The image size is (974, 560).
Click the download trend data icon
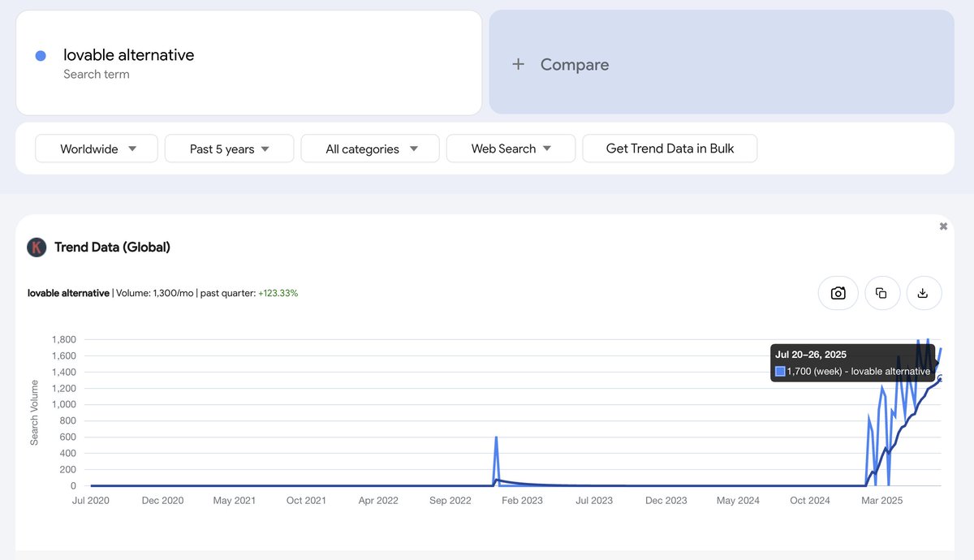923,293
